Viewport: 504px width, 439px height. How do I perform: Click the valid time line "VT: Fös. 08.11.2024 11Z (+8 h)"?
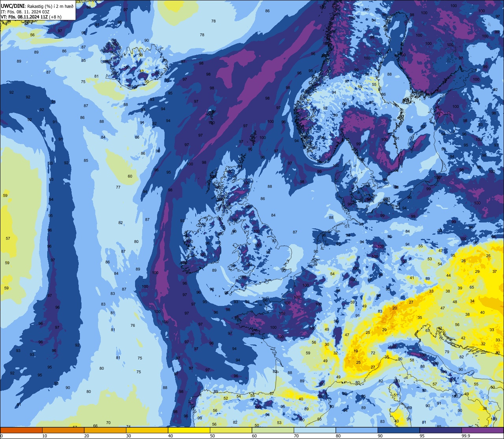pos(32,17)
